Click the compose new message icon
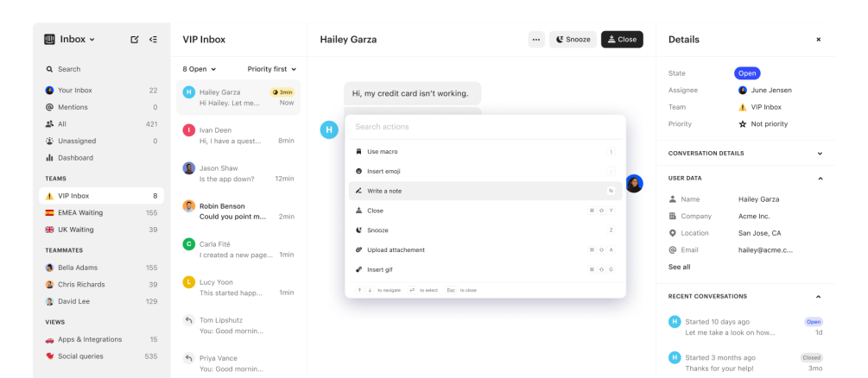The height and width of the screenshot is (378, 868). pos(134,40)
